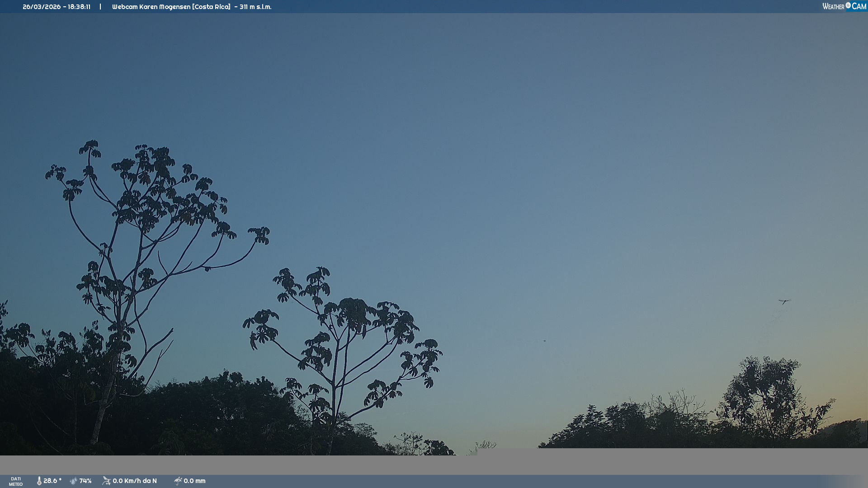Click the humidity water drops icon
Viewport: 868px width, 488px height.
point(73,481)
